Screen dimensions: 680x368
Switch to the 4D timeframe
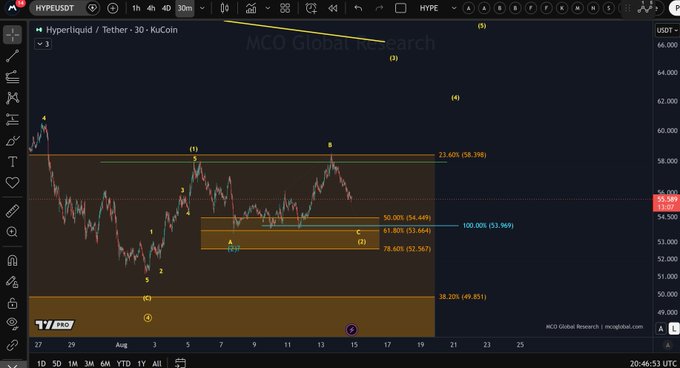click(166, 8)
